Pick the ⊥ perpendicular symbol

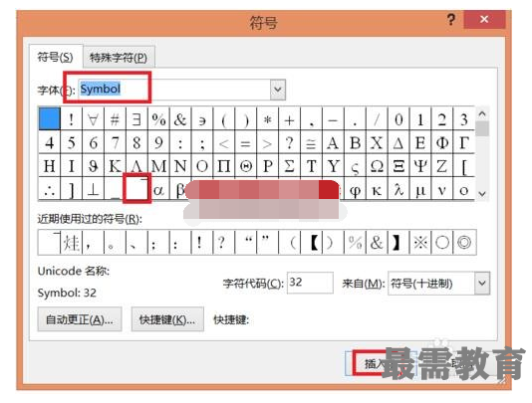pyautogui.click(x=93, y=189)
